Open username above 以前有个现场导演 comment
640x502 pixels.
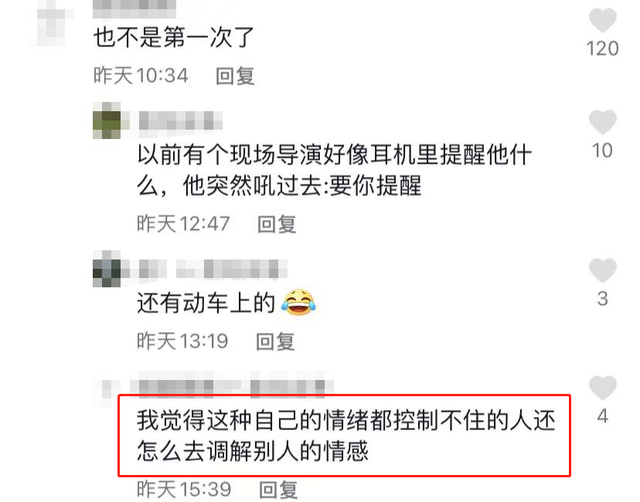(x=181, y=121)
